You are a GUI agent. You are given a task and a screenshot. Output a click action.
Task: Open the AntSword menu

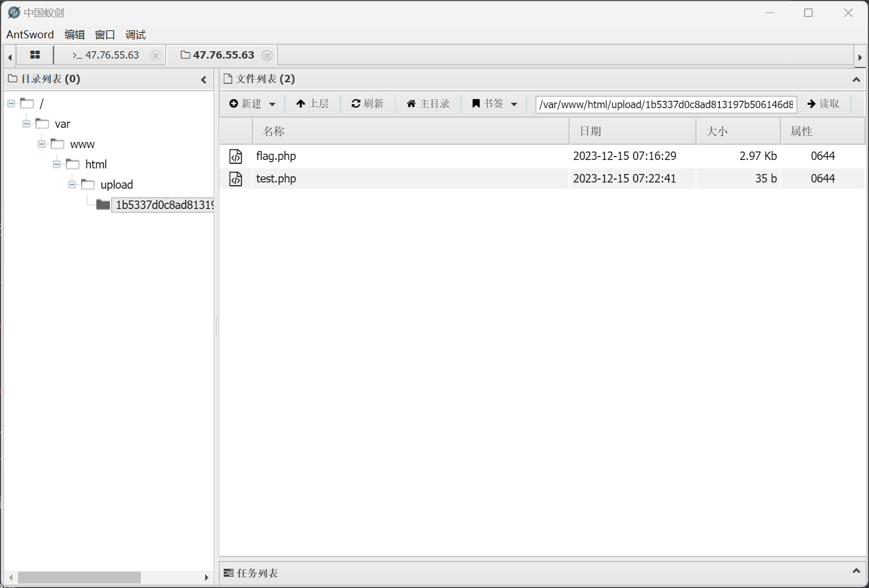tap(30, 34)
